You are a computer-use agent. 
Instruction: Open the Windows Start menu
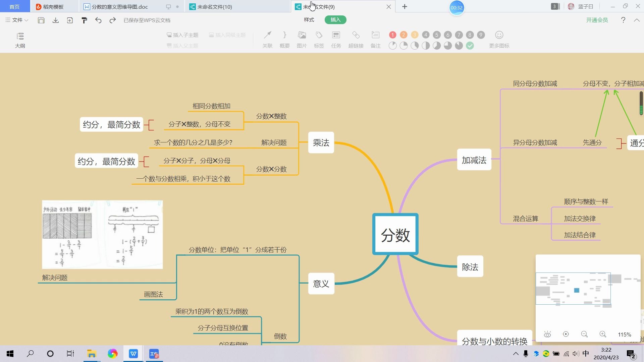tap(10, 354)
